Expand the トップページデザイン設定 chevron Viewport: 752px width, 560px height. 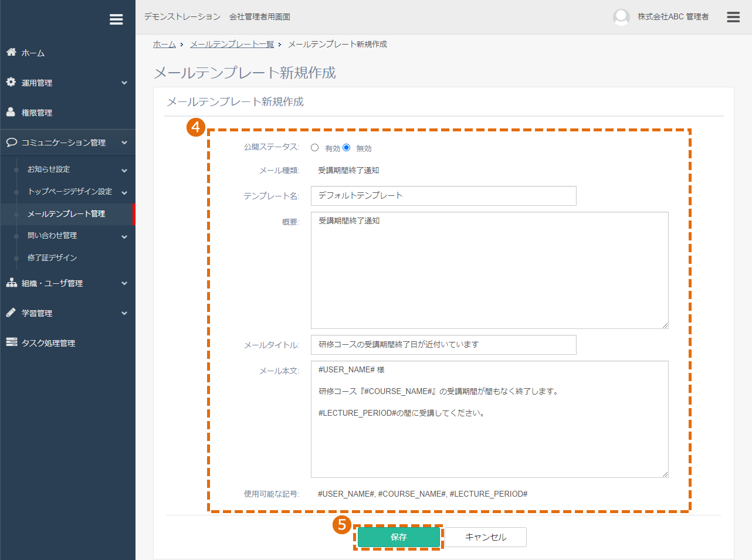[x=124, y=192]
